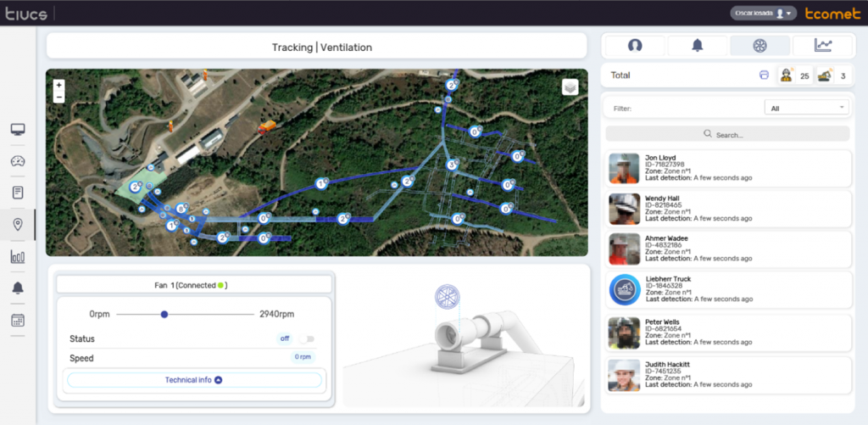Zoom in on the map
The width and height of the screenshot is (868, 425).
(58, 86)
